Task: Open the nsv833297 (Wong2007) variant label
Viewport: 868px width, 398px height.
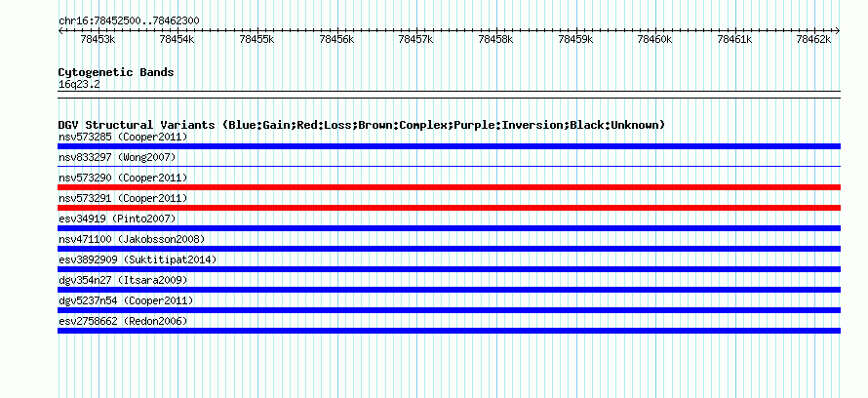Action: click(117, 157)
